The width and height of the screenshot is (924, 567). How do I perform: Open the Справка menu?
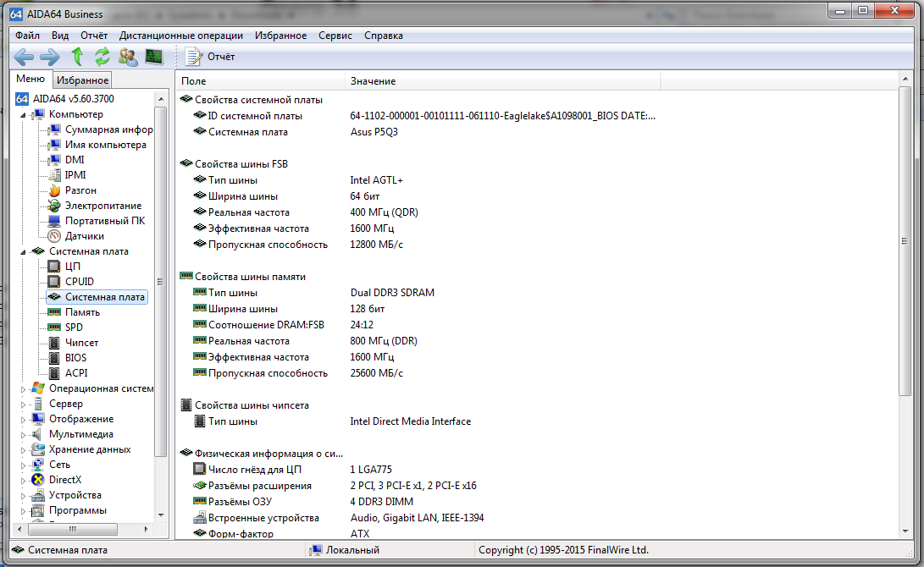pos(384,36)
